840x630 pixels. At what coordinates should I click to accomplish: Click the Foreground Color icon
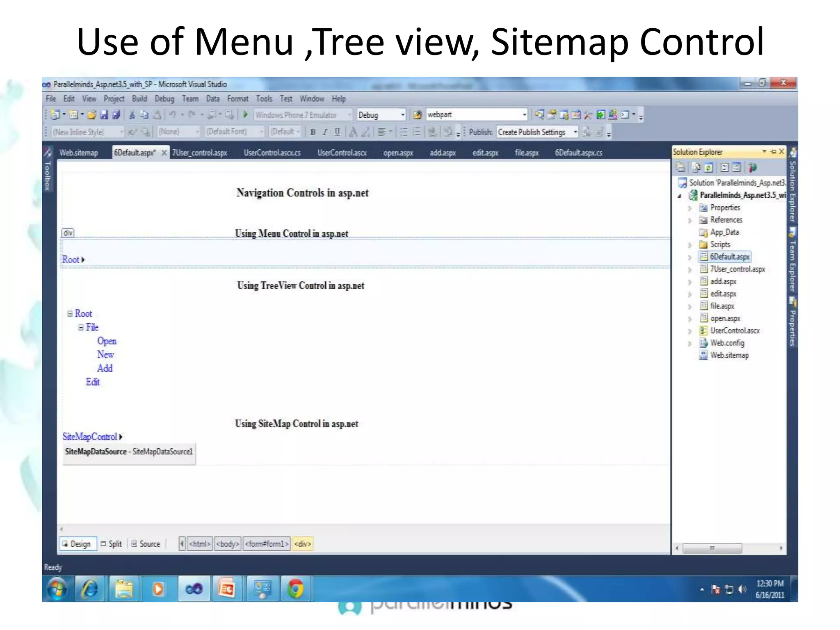coord(353,132)
